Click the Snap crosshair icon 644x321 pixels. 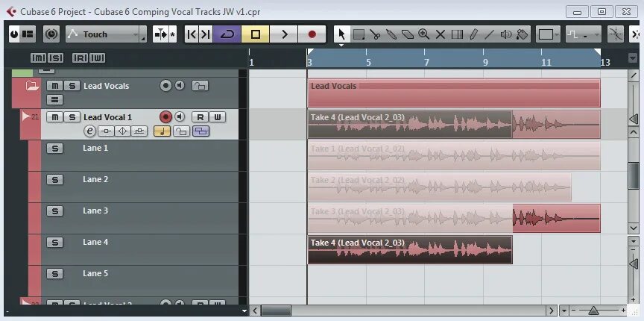[x=615, y=34]
